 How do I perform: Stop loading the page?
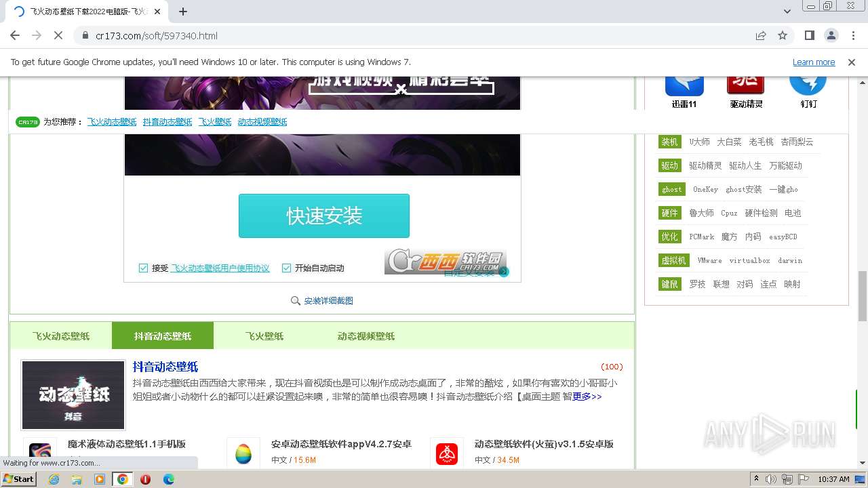pyautogui.click(x=58, y=35)
